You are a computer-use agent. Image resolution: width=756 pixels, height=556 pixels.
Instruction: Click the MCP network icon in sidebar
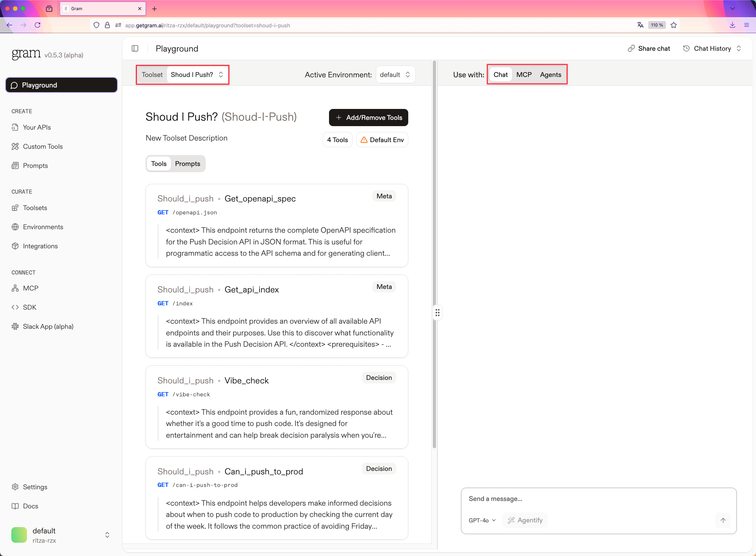(15, 288)
